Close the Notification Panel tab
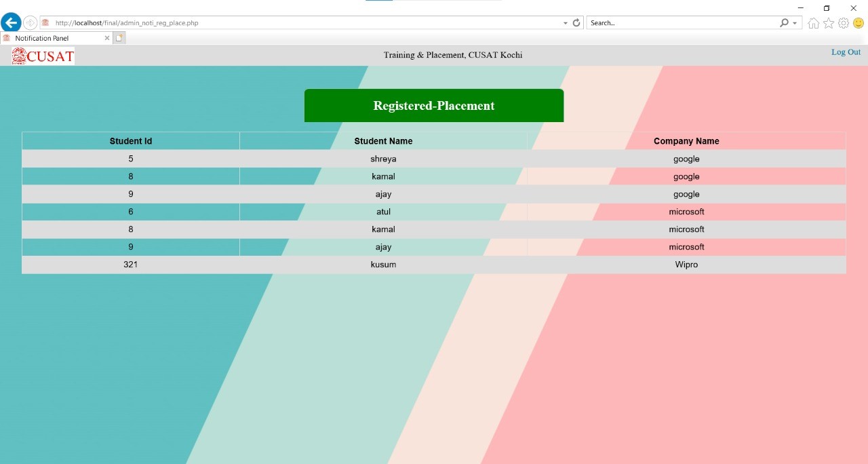The width and height of the screenshot is (868, 464). click(106, 38)
